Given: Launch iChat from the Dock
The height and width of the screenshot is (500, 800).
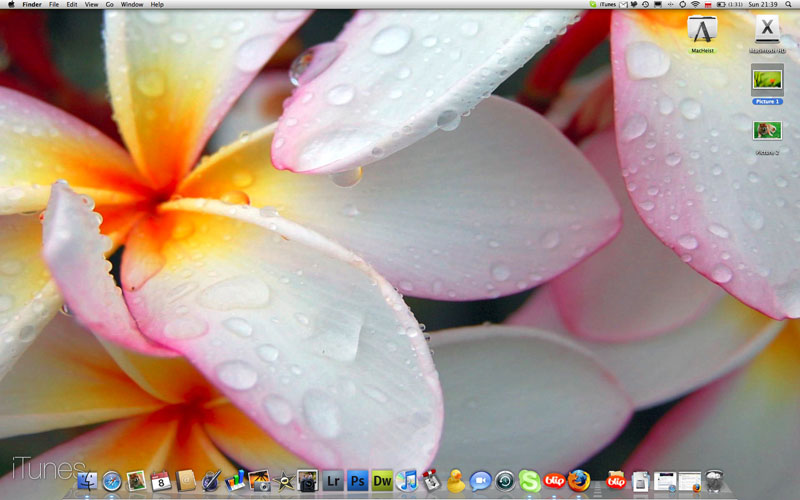Looking at the screenshot, I should click(x=480, y=481).
